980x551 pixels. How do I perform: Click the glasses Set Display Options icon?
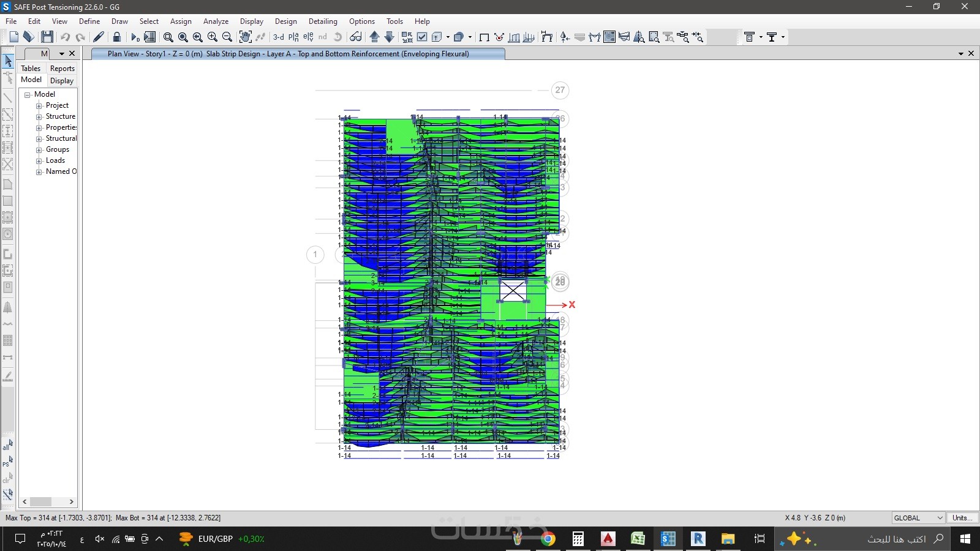pos(355,37)
